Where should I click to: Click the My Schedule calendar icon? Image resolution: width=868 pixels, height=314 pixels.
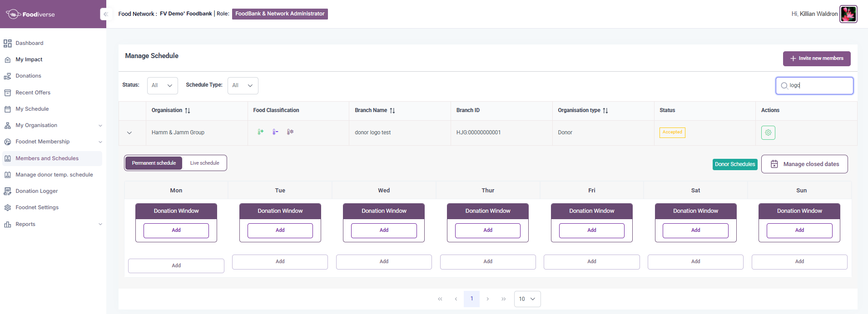[8, 109]
